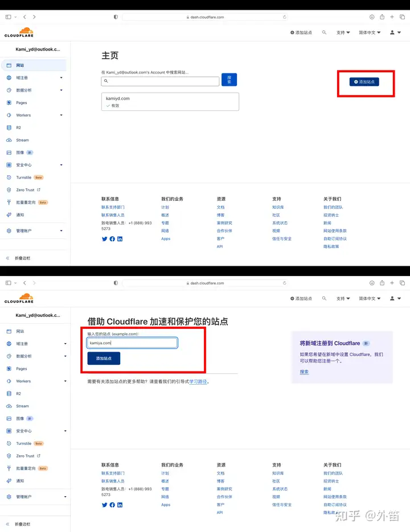Click 系统状态 link in upper window footer

[280, 223]
